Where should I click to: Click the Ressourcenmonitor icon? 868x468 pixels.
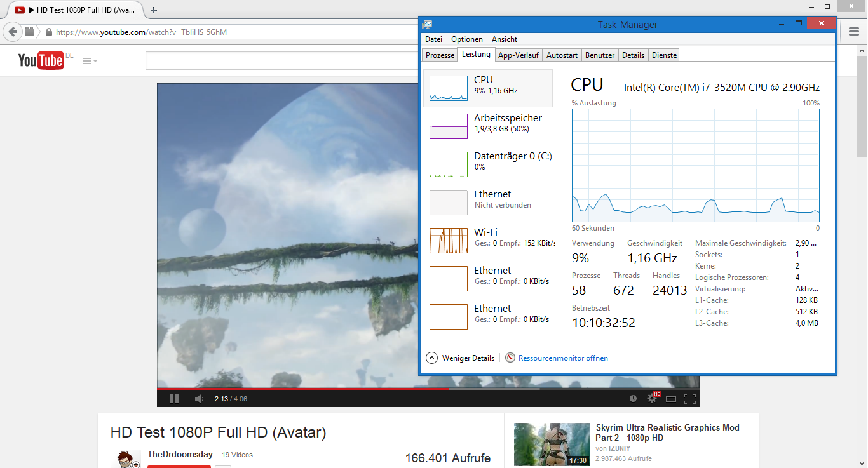510,358
